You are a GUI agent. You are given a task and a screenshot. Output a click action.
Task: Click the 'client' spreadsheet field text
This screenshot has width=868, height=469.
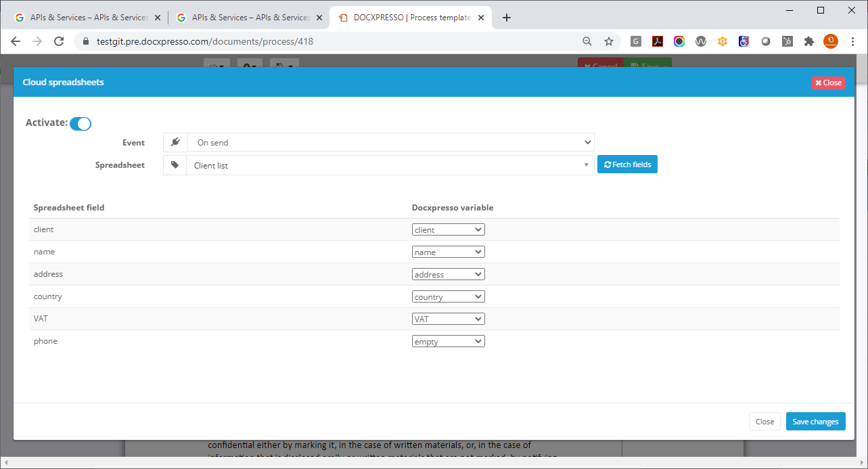pos(43,229)
